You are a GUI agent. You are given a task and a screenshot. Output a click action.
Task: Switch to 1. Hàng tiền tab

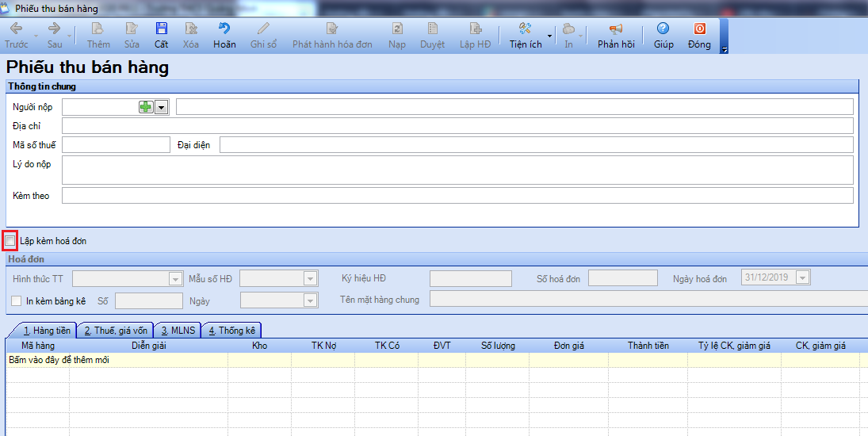(47, 331)
